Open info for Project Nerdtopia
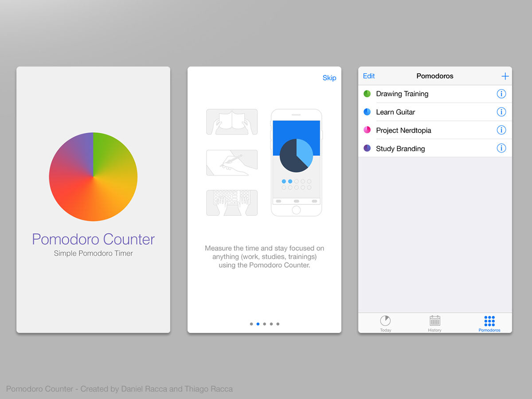 pos(501,130)
